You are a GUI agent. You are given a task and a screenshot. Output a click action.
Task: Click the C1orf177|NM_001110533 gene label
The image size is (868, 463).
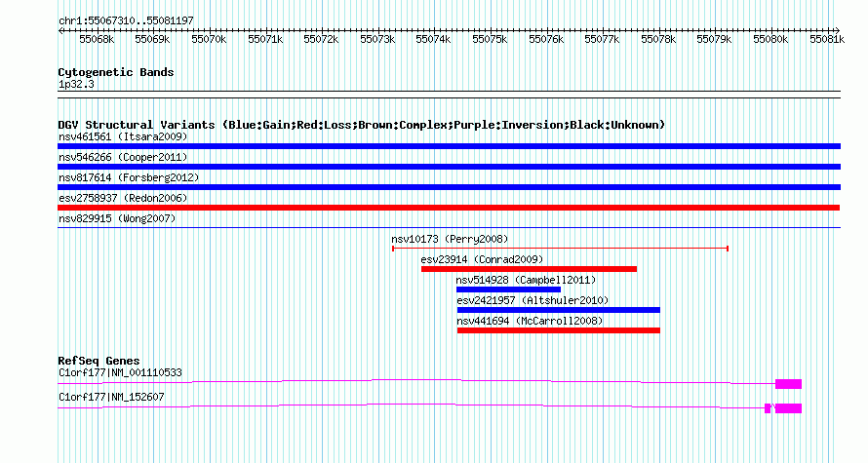(x=120, y=372)
